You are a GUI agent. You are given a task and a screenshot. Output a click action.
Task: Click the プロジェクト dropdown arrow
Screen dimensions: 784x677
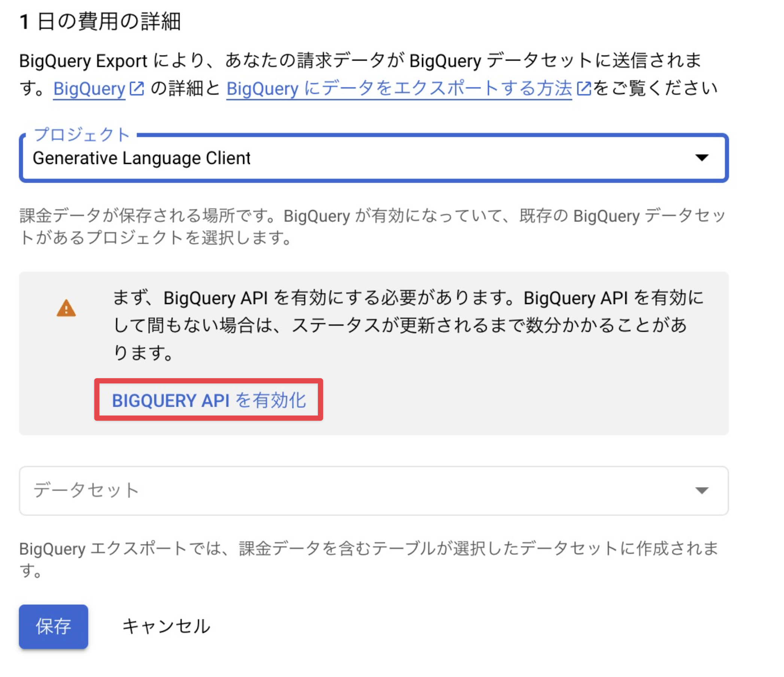coord(702,158)
